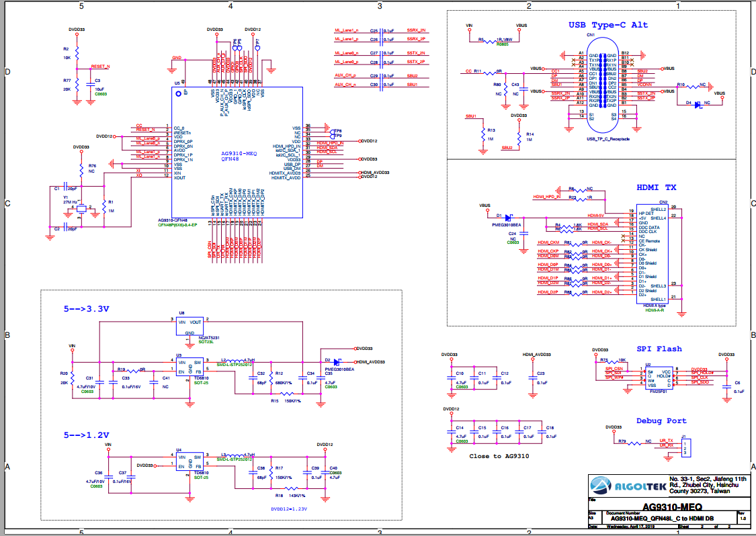Select capacitor C3 10uF
The image size is (756, 536).
[90, 85]
